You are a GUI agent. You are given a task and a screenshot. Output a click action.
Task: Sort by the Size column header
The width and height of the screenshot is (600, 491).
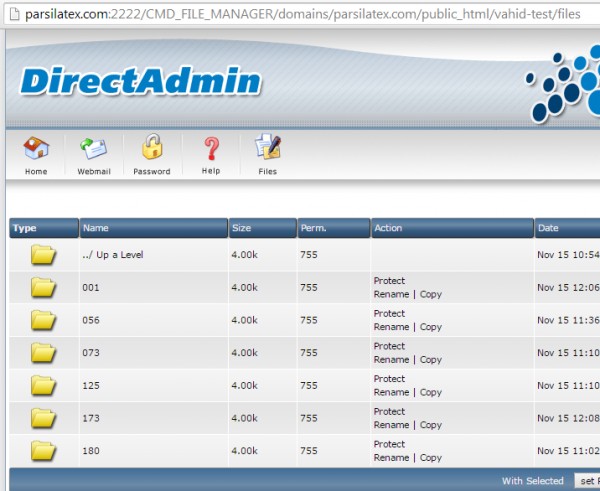[x=242, y=228]
